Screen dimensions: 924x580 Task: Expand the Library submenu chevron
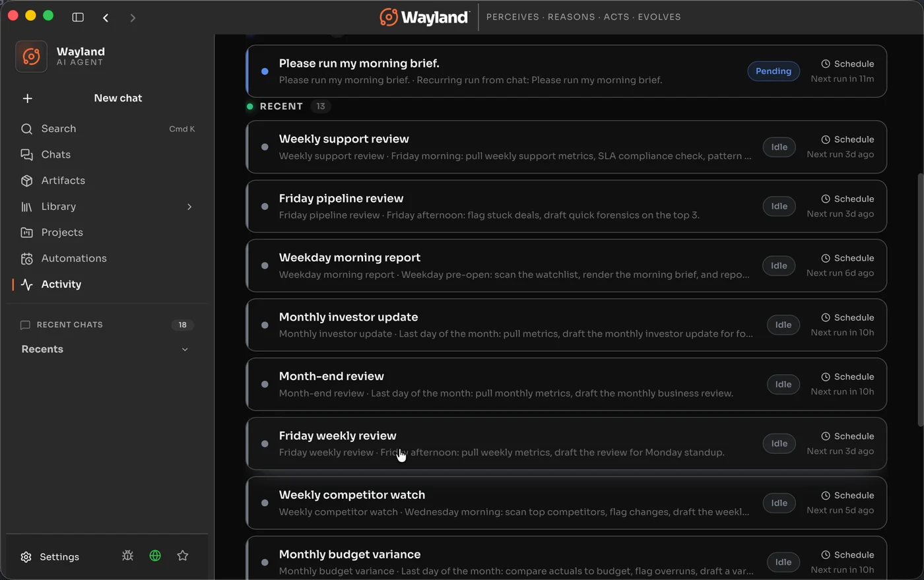(x=189, y=207)
